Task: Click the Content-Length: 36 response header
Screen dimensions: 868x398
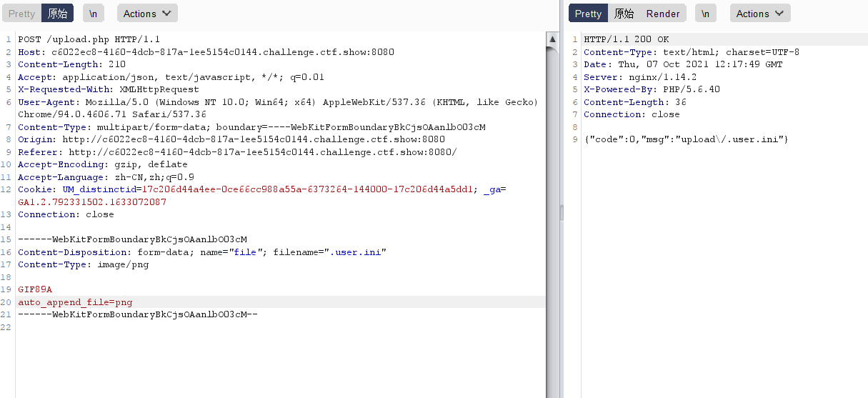Action: [x=635, y=102]
